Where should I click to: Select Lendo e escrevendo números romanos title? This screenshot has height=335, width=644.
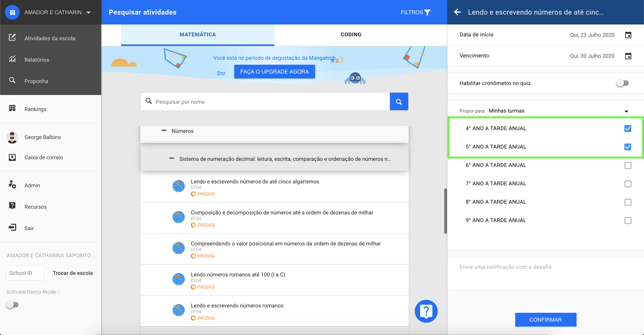pos(237,306)
